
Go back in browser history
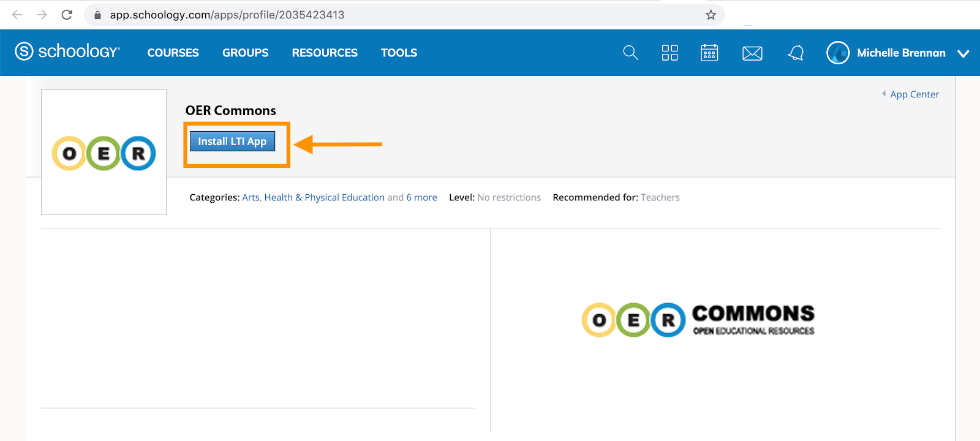pos(17,15)
